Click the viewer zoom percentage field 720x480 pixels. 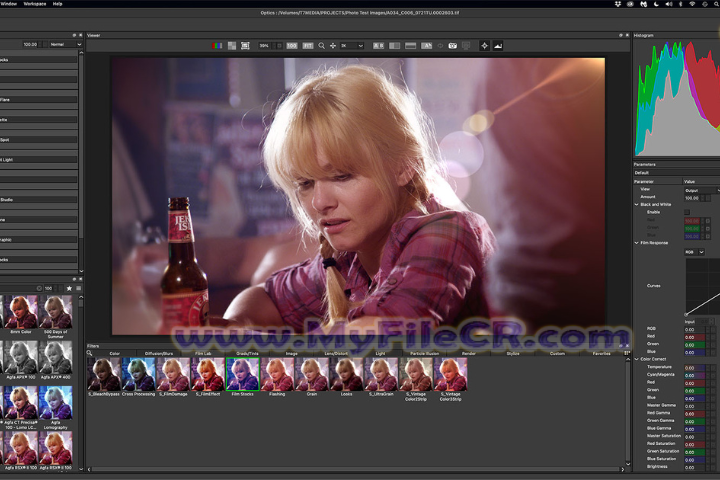click(x=265, y=45)
